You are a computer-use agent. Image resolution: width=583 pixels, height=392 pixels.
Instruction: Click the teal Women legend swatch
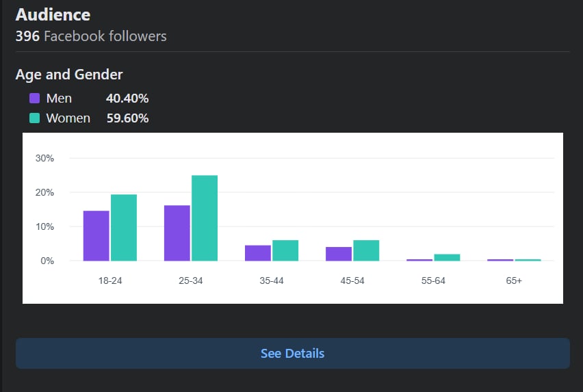tap(35, 118)
